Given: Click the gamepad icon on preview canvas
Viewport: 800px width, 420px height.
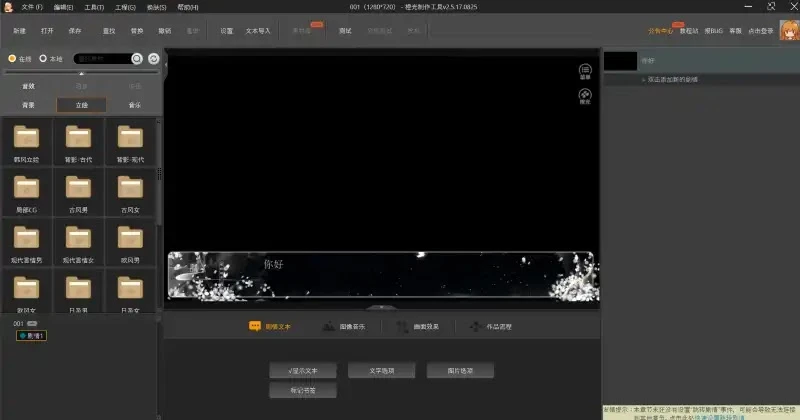Looking at the screenshot, I should coord(585,96).
